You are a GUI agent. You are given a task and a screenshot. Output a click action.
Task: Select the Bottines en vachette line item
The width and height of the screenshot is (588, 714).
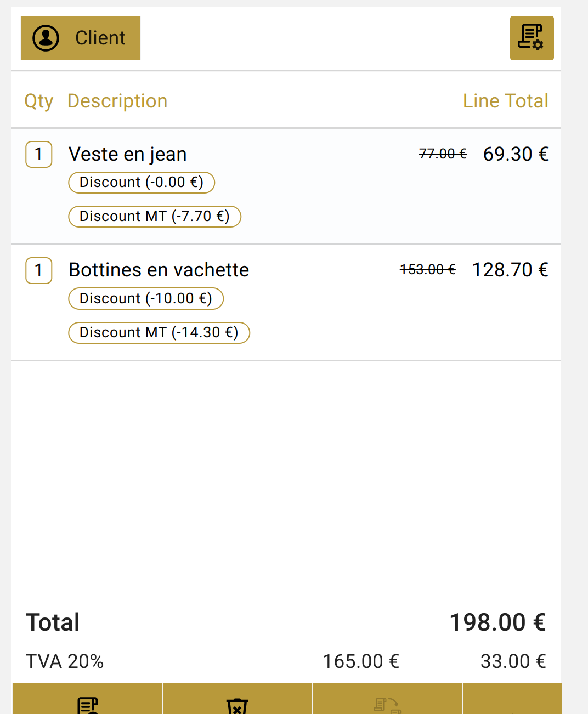click(x=286, y=303)
